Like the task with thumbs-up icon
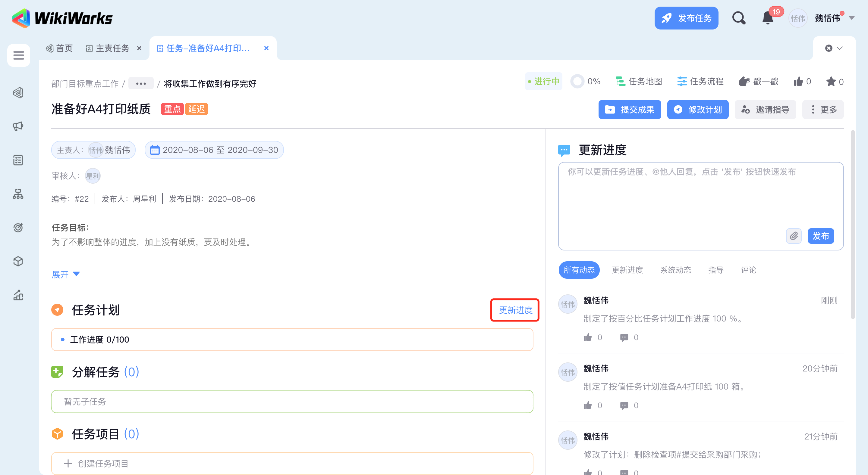The width and height of the screenshot is (868, 475). [x=798, y=82]
